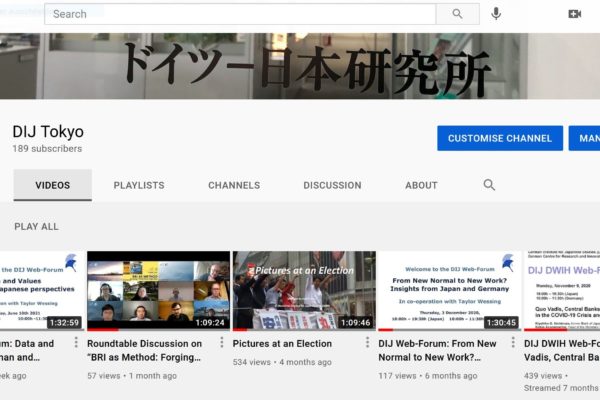This screenshot has width=600, height=400.
Task: Click 57 views 1 month ago text
Action: tap(132, 376)
